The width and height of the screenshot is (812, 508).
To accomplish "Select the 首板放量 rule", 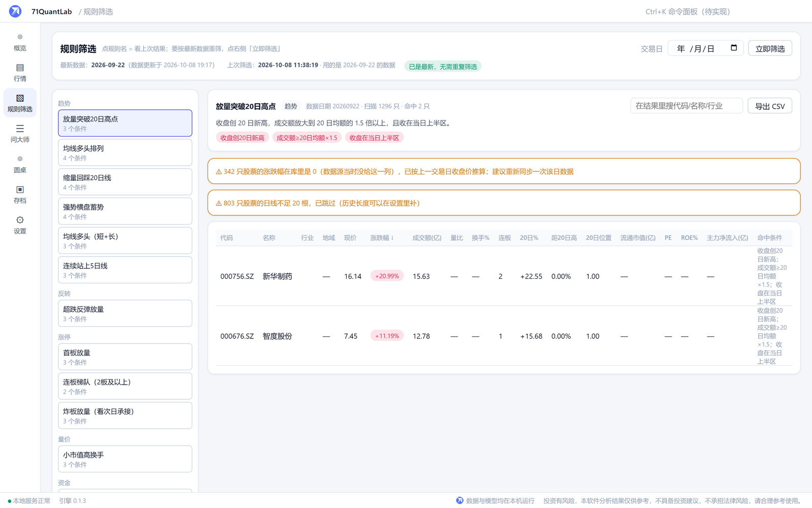I will [125, 357].
